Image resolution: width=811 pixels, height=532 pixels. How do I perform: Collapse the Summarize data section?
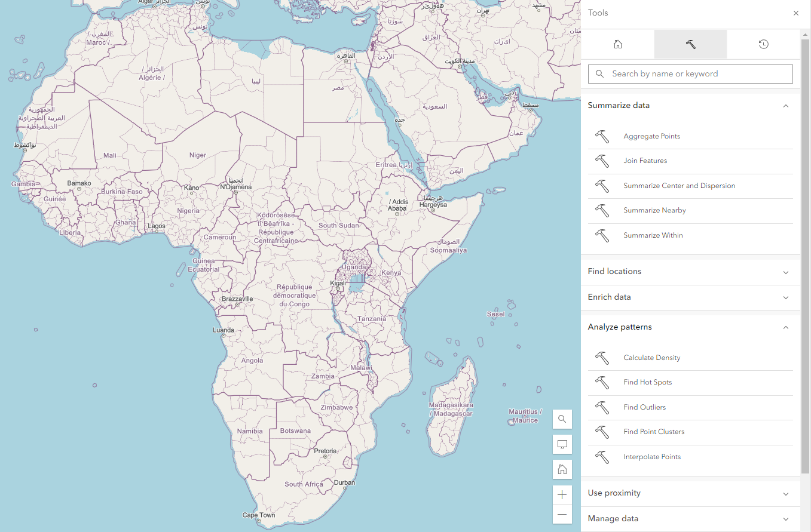[785, 106]
